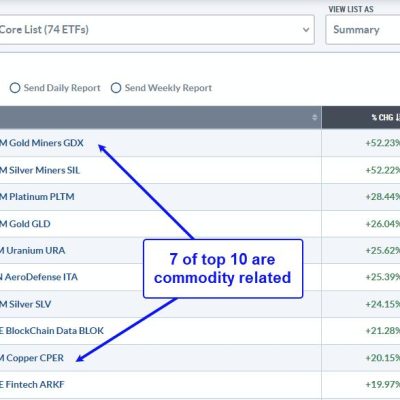Screen dimensions: 400x400
Task: Open the Silver Miners SIL link
Action: tap(40, 170)
